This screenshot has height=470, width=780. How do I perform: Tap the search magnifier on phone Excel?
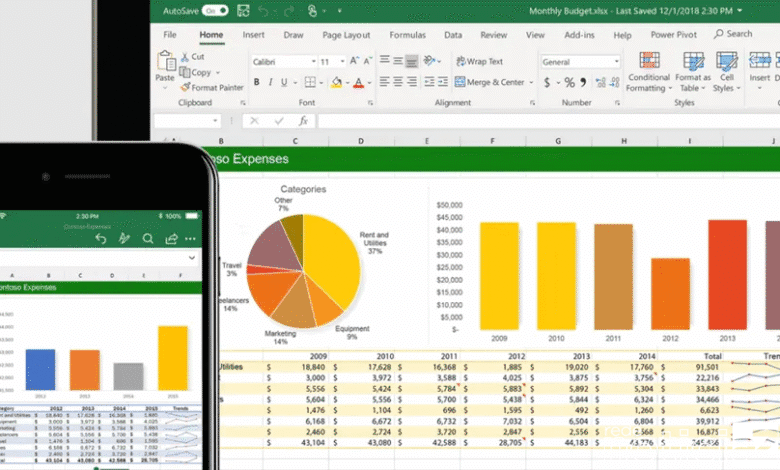(148, 239)
